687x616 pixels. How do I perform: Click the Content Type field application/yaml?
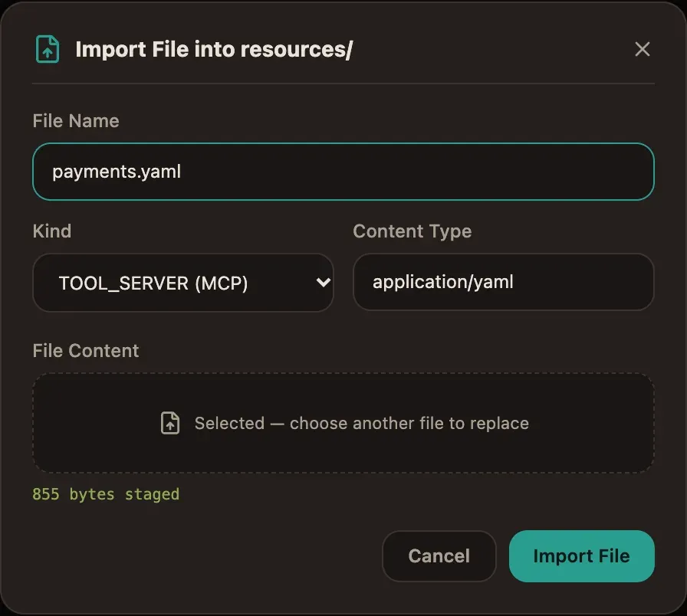[x=504, y=282]
